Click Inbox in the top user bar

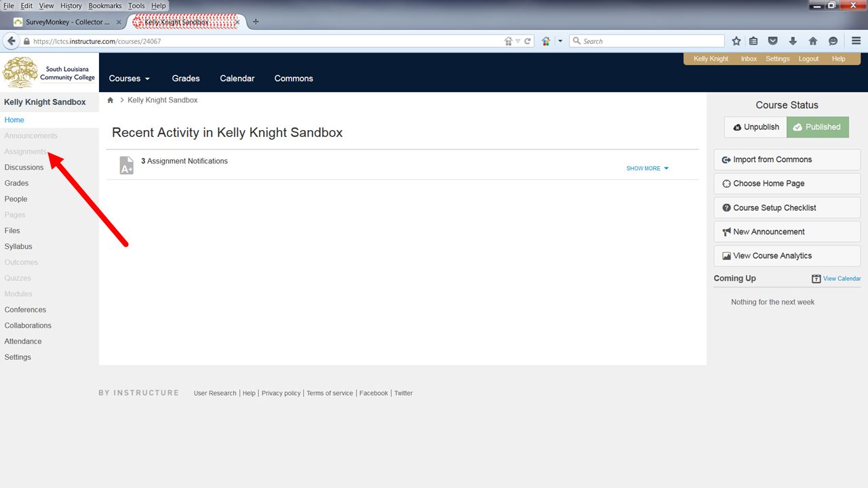point(749,59)
